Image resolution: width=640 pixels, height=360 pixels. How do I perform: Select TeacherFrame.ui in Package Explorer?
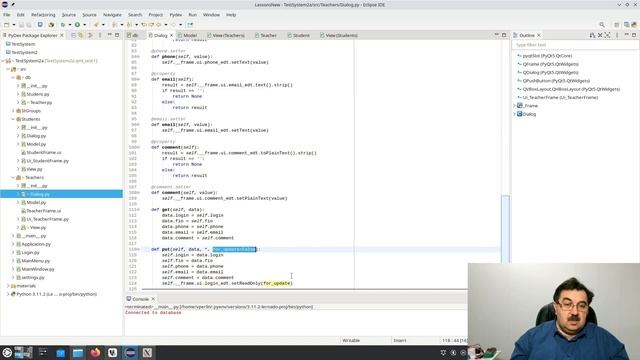tap(43, 211)
